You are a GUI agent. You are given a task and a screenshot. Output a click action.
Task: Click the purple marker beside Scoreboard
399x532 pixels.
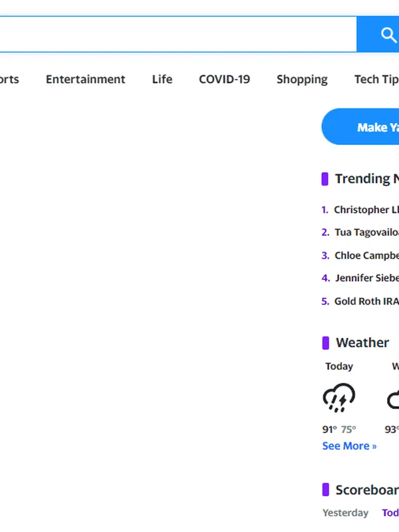tap(325, 490)
